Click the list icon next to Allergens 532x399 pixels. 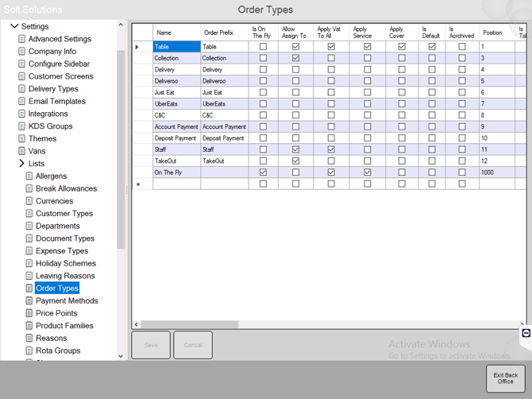(x=29, y=176)
